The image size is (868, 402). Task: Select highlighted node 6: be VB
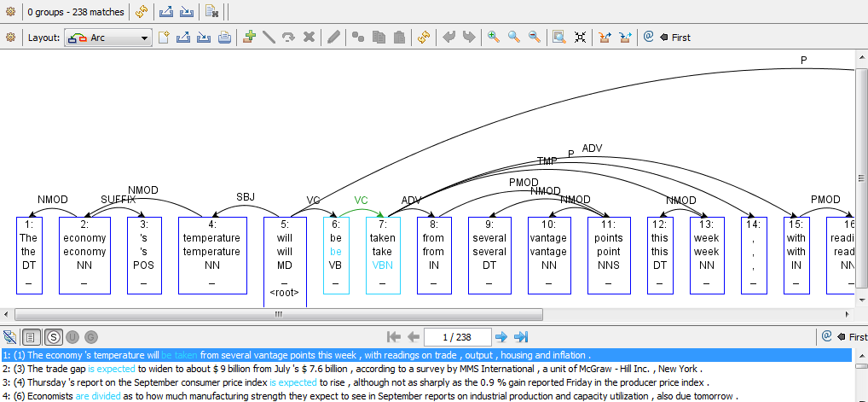click(336, 255)
